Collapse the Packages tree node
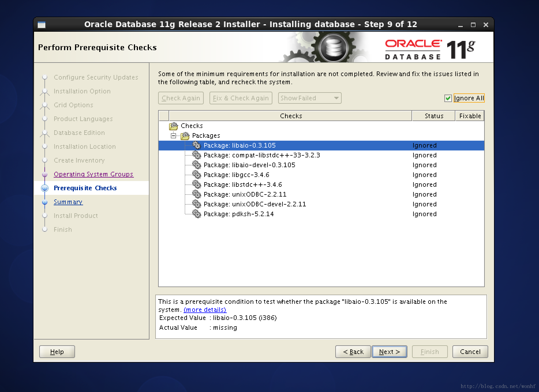Image resolution: width=539 pixels, height=392 pixels. click(x=173, y=135)
